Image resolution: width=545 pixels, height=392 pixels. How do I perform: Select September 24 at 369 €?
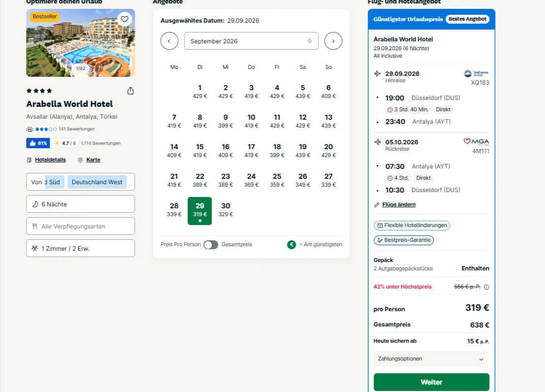[251, 180]
